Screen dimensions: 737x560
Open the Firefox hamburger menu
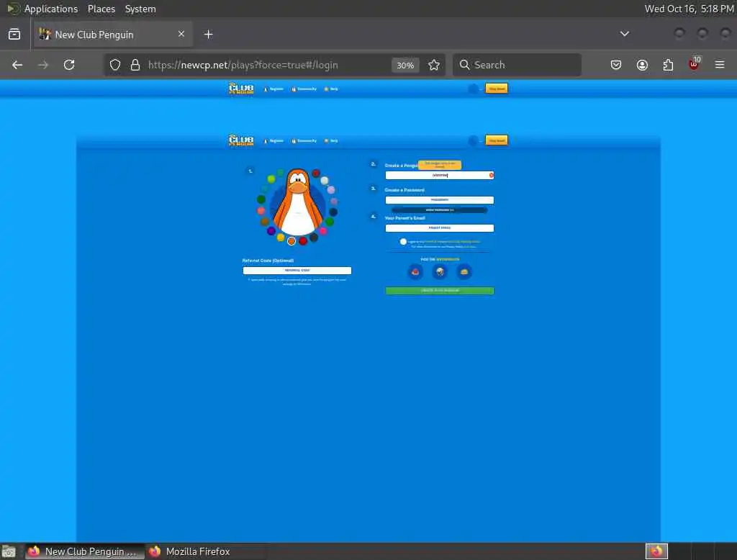click(720, 65)
